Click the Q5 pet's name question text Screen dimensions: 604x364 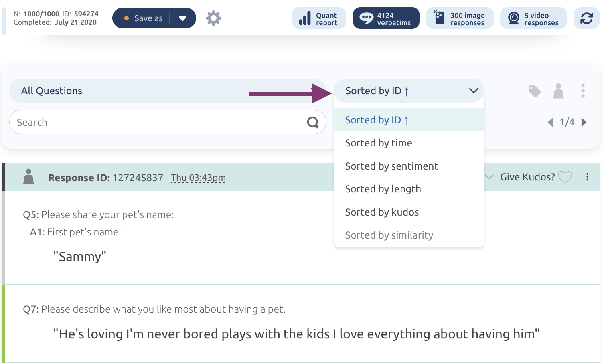pyautogui.click(x=98, y=215)
